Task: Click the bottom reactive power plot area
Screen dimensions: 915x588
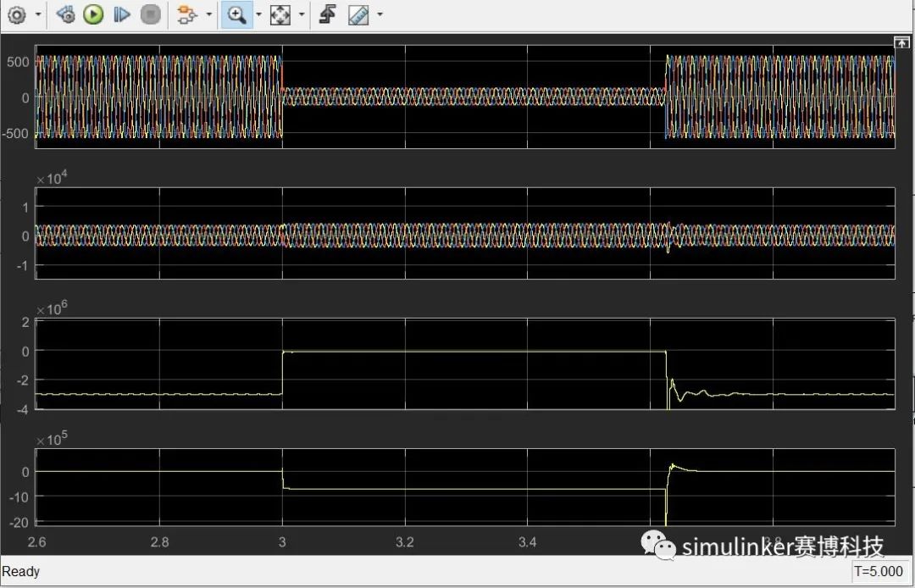Action: 465,488
